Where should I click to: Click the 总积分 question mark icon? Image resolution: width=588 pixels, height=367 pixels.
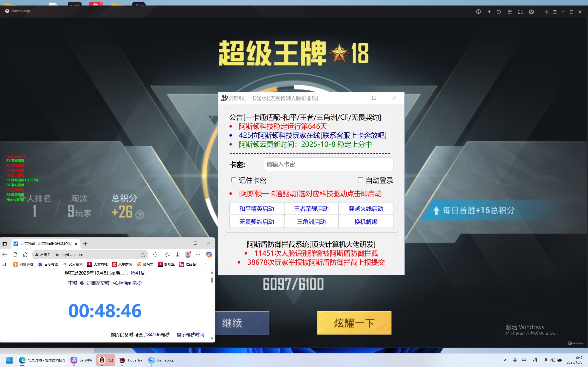point(139,214)
